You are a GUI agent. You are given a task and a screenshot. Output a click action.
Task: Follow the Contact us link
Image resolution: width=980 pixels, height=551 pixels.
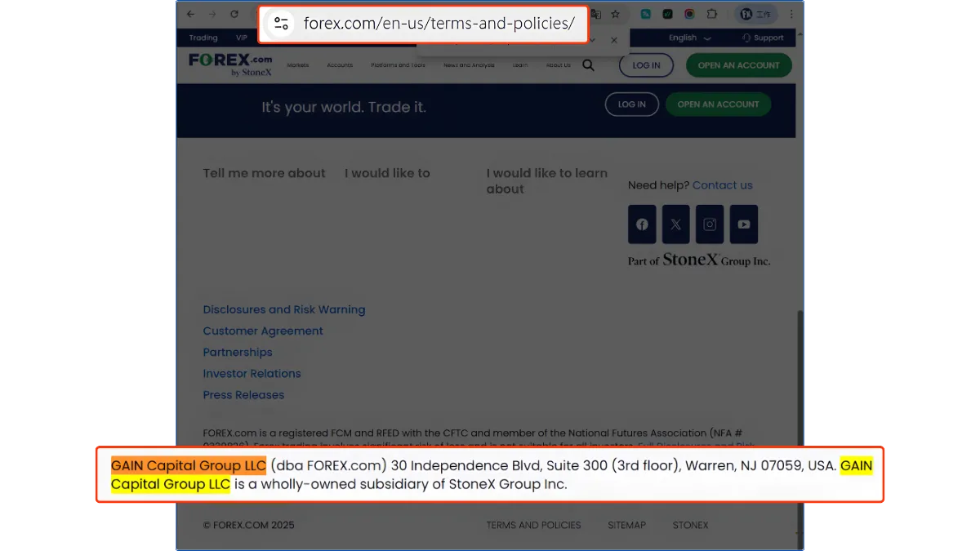pos(722,185)
